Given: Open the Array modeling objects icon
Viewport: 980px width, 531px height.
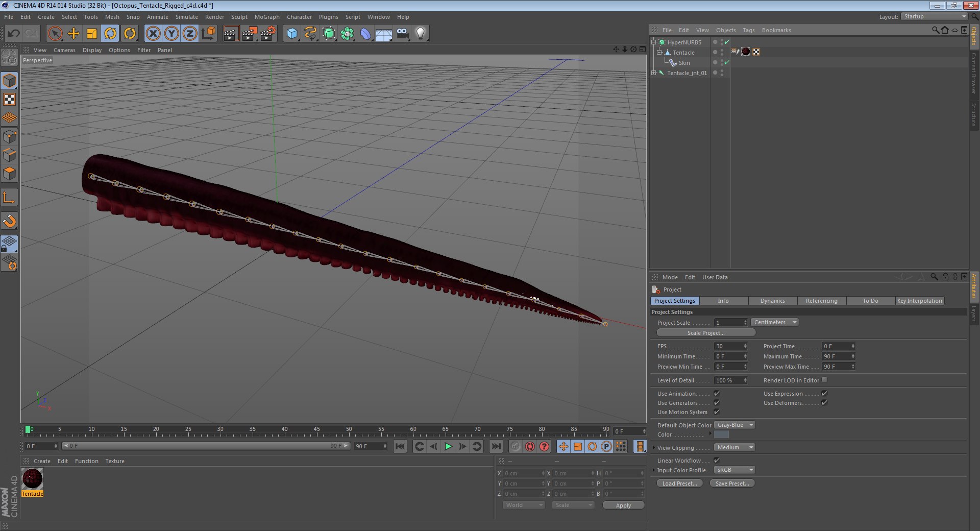Looking at the screenshot, I should pos(348,34).
